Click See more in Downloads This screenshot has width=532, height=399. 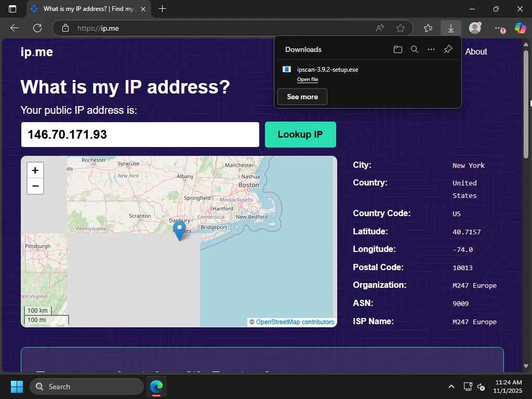click(x=302, y=97)
